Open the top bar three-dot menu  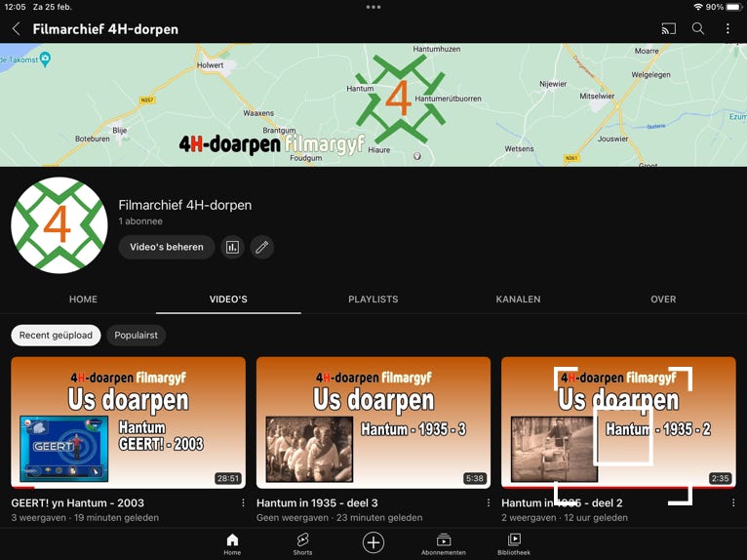point(727,29)
